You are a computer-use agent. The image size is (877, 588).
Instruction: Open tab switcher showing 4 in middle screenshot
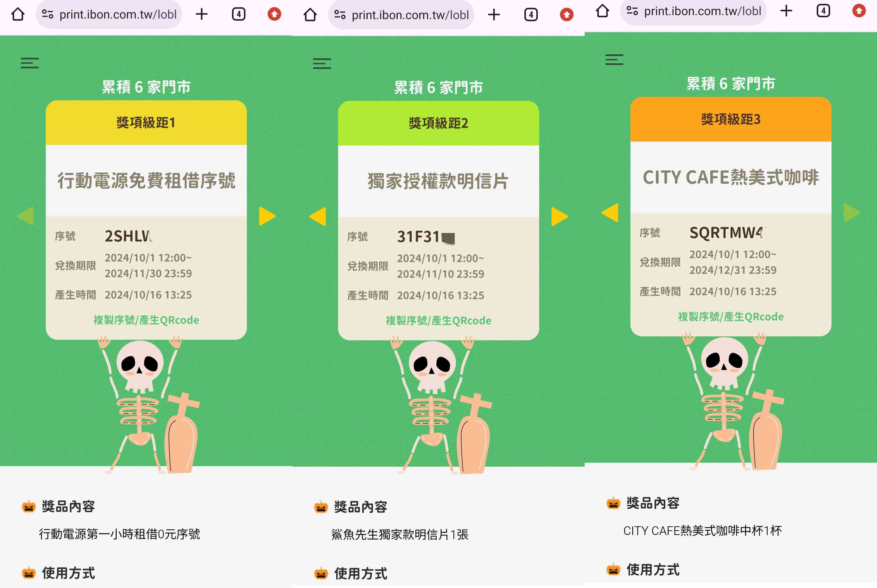[531, 15]
